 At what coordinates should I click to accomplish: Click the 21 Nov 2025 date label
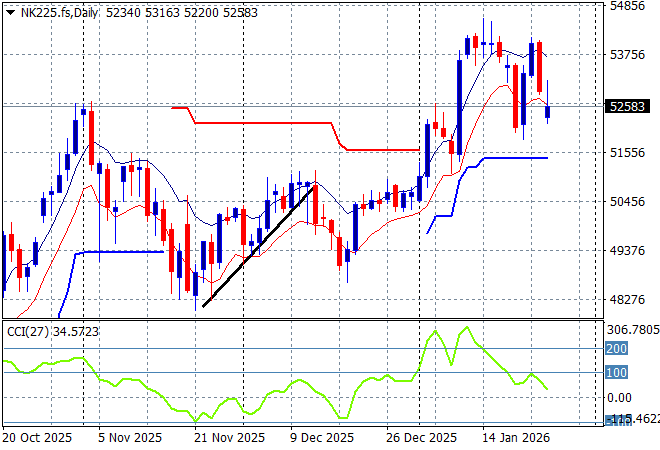pos(229,438)
